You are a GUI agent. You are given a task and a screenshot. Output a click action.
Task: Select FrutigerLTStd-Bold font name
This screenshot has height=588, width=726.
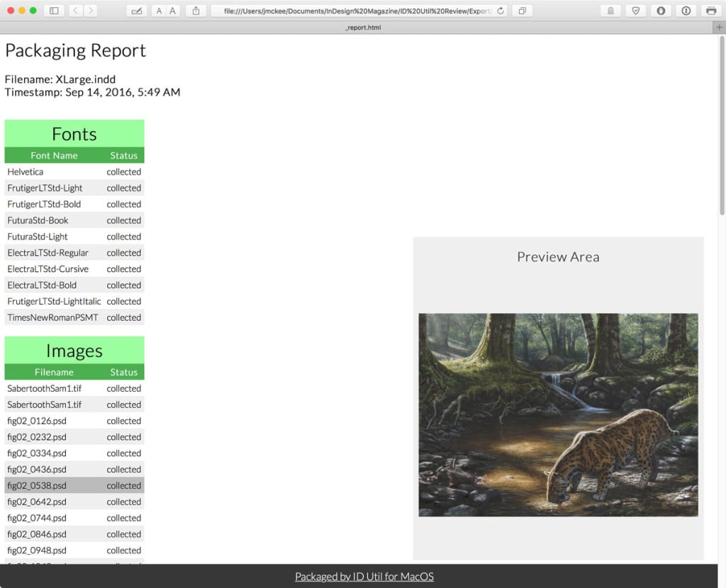click(x=44, y=204)
